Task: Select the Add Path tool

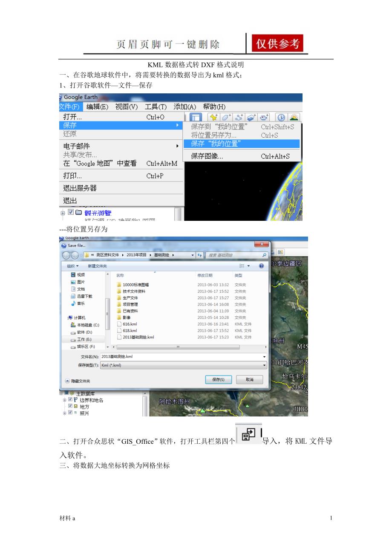Action: click(x=239, y=117)
